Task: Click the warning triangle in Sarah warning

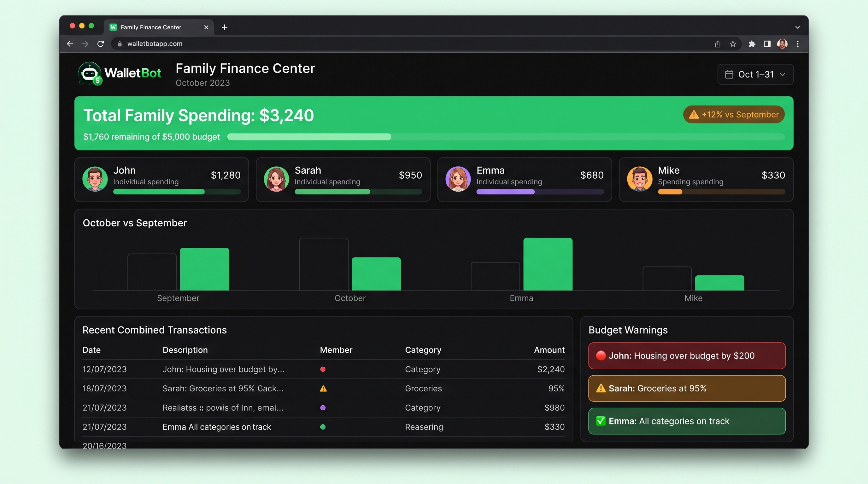Action: point(601,388)
